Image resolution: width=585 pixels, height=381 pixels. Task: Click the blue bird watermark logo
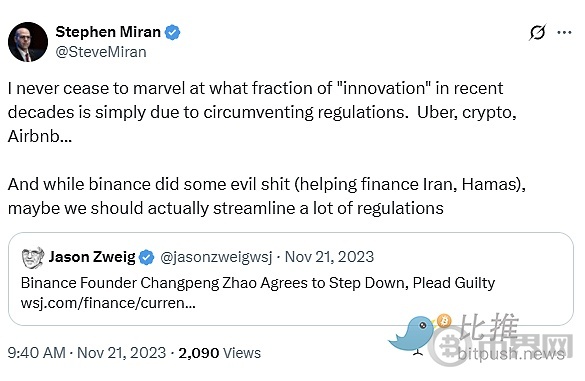412,335
